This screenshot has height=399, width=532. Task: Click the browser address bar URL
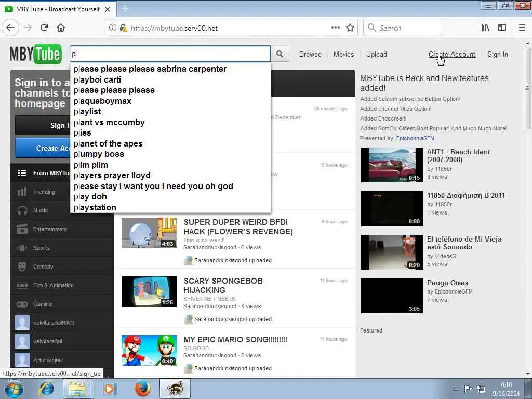pyautogui.click(x=175, y=28)
